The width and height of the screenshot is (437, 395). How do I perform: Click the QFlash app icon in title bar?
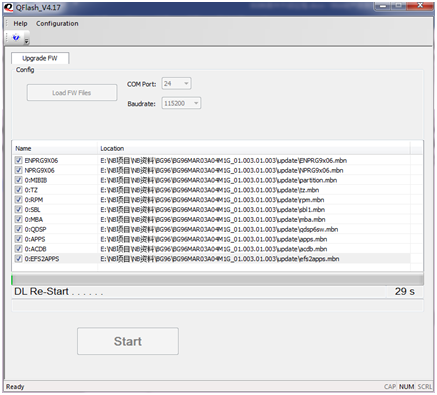10,7
